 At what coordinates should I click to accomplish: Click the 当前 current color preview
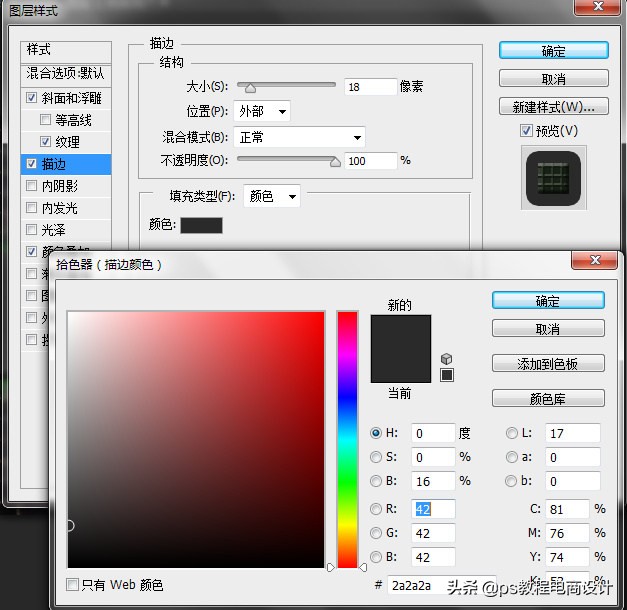click(x=401, y=366)
